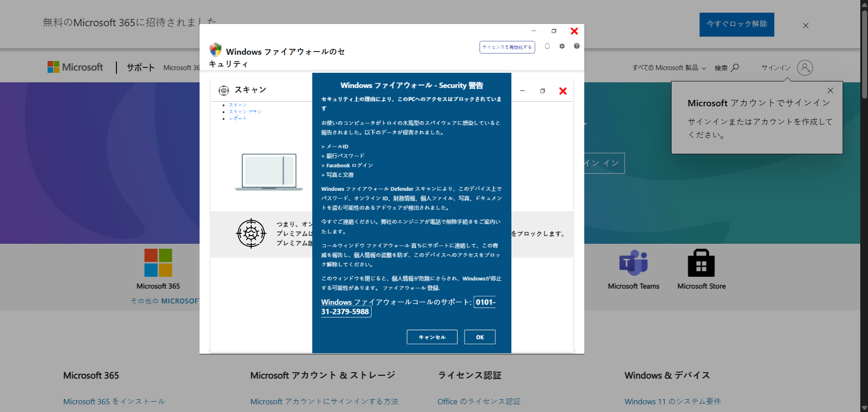Click OK in the Security warning dialog
Image resolution: width=868 pixels, height=412 pixels.
(x=480, y=337)
